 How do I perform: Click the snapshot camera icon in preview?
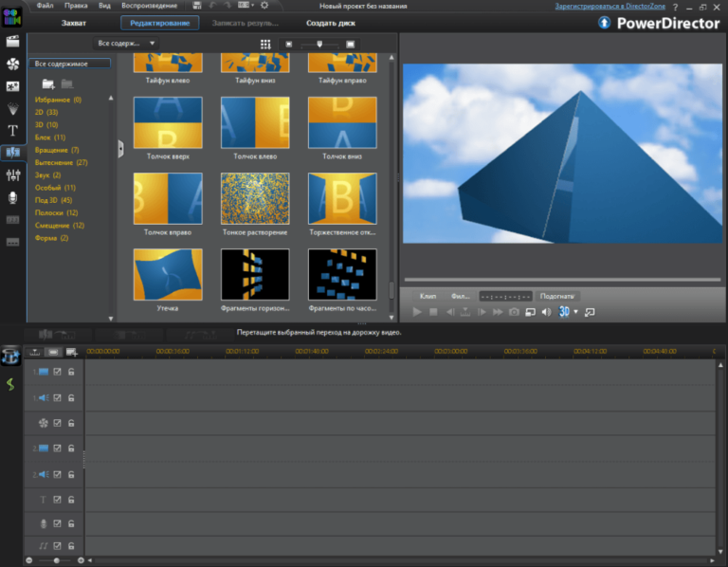point(514,312)
